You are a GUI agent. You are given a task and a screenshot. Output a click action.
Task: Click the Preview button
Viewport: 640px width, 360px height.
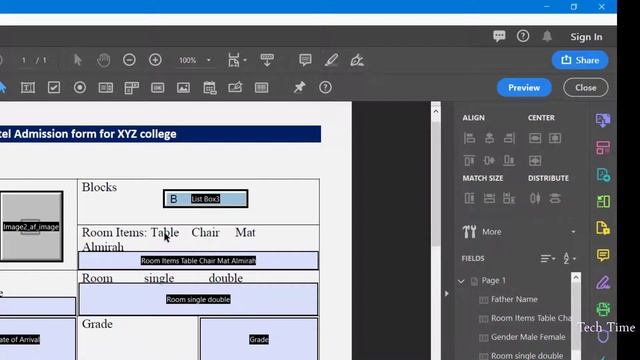coord(524,87)
